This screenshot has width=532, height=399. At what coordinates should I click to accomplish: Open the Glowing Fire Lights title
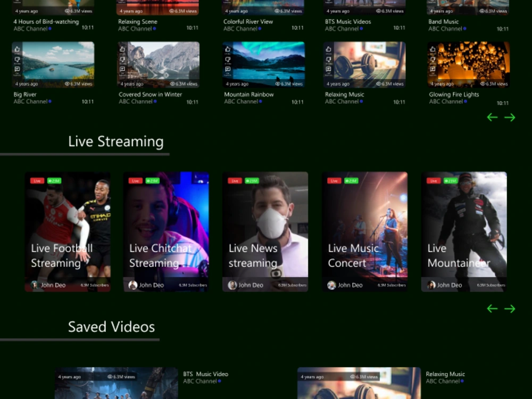point(454,95)
